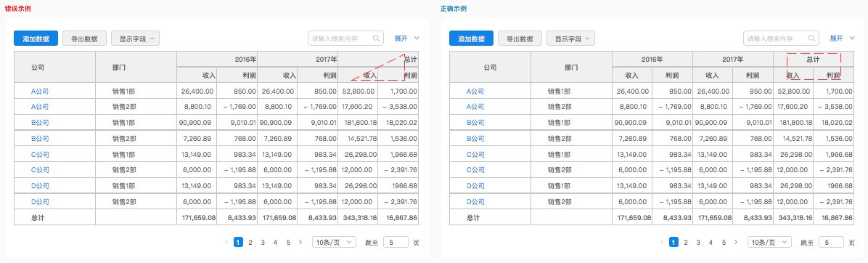Go to the next page in 错误示例 pagination

point(300,242)
